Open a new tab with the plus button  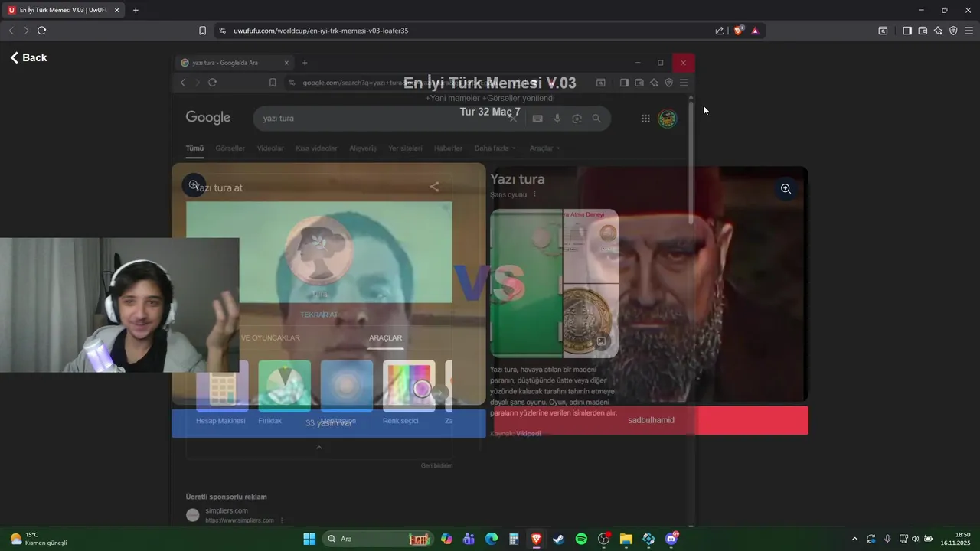[x=136, y=10]
